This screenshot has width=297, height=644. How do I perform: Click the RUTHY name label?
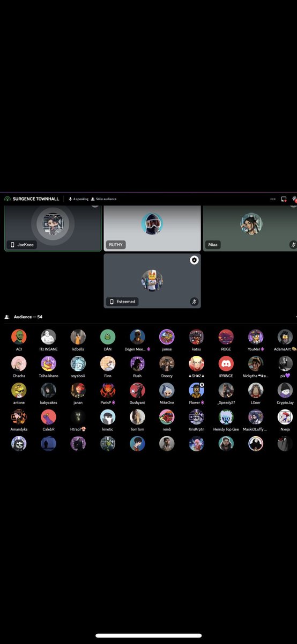(116, 244)
